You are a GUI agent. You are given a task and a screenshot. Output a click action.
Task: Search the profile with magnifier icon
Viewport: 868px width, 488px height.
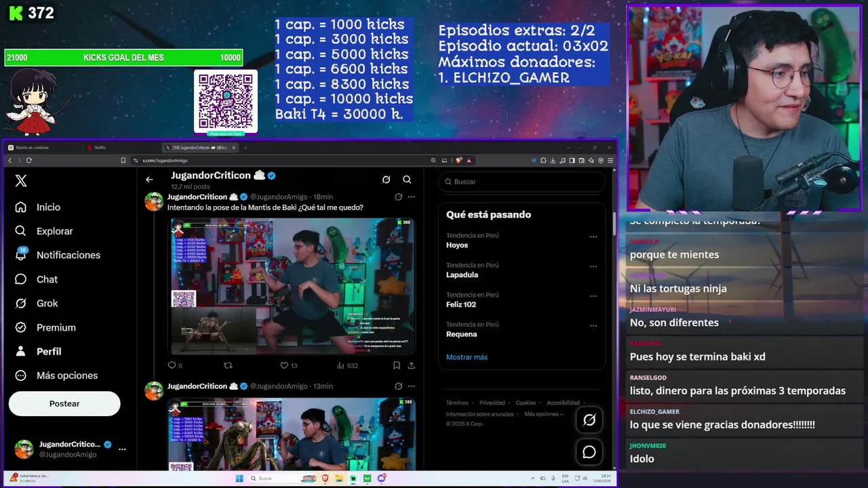point(407,180)
